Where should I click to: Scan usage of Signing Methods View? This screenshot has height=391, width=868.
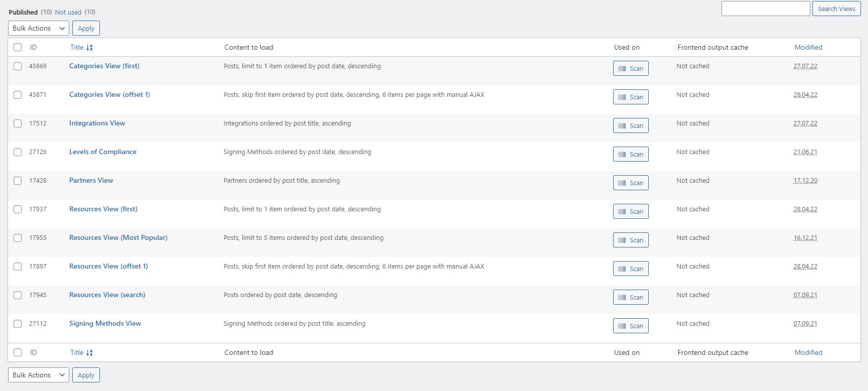[631, 326]
